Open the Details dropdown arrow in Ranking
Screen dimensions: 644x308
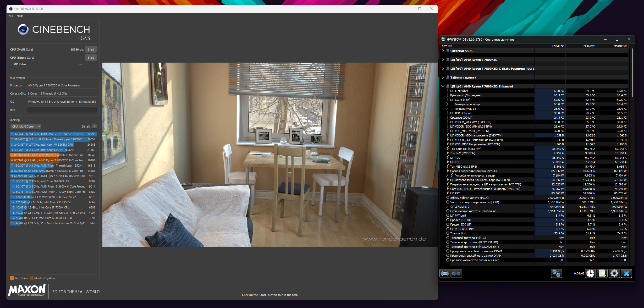[95, 126]
